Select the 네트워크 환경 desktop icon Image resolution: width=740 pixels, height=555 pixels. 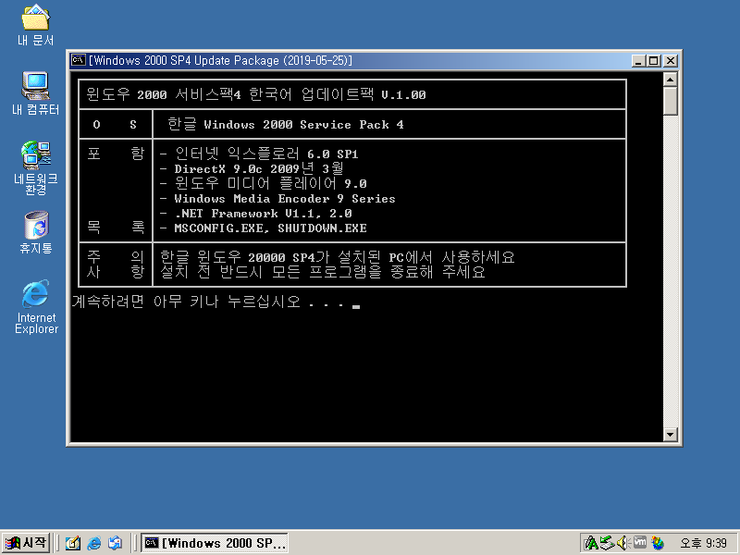pyautogui.click(x=35, y=168)
